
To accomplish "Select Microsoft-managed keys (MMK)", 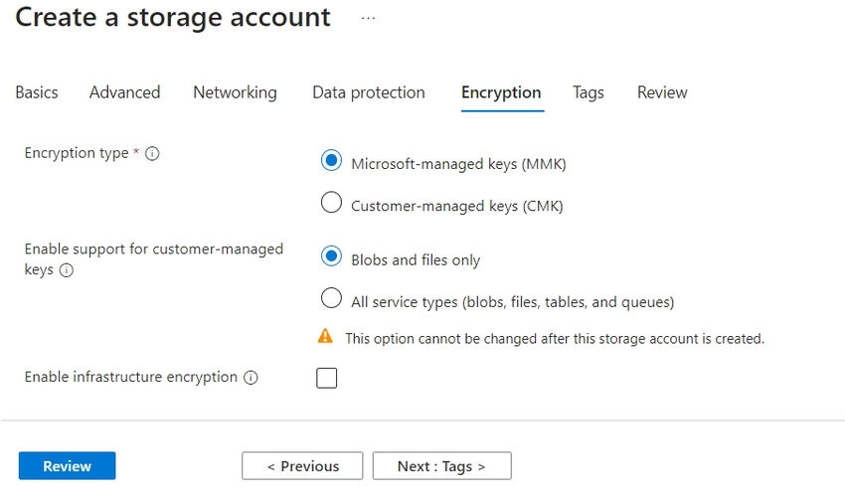I will click(331, 160).
